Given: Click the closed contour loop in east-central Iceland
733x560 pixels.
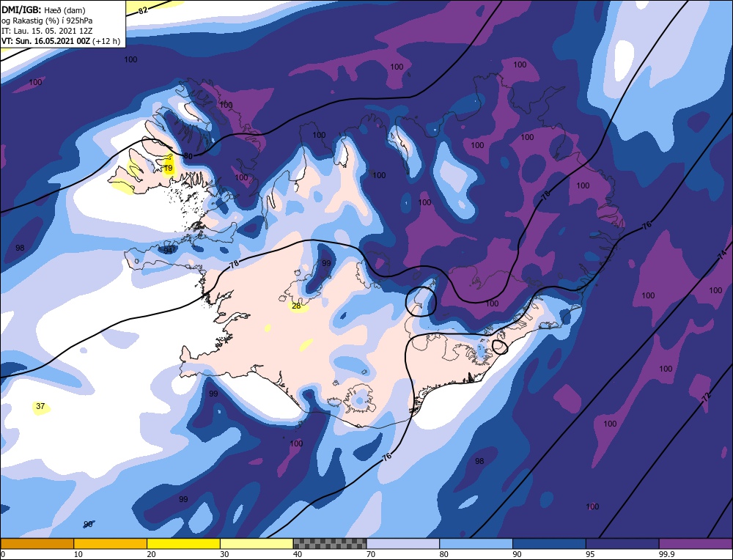Looking at the screenshot, I should click(421, 302).
